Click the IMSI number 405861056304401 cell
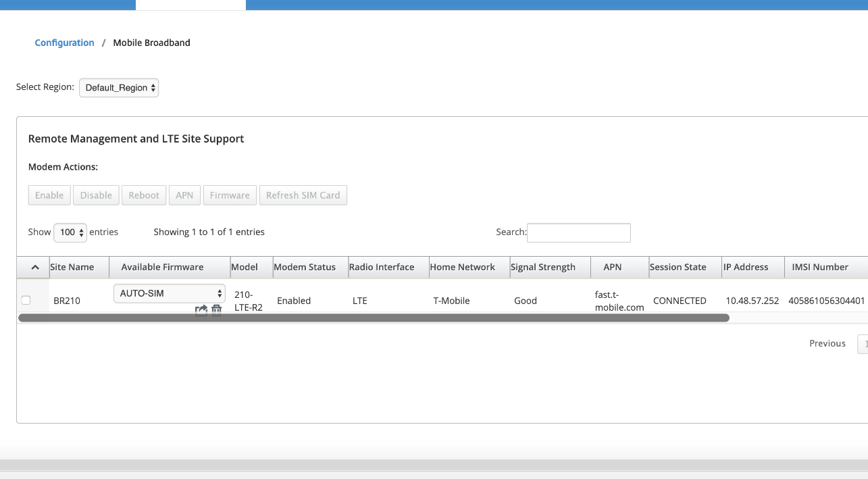Image resolution: width=868 pixels, height=479 pixels. 827,301
